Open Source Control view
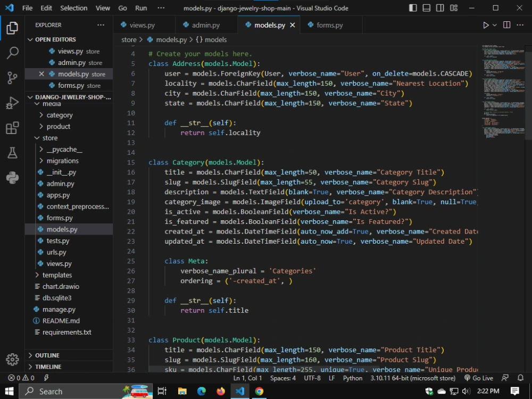The height and width of the screenshot is (399, 532). (12, 78)
